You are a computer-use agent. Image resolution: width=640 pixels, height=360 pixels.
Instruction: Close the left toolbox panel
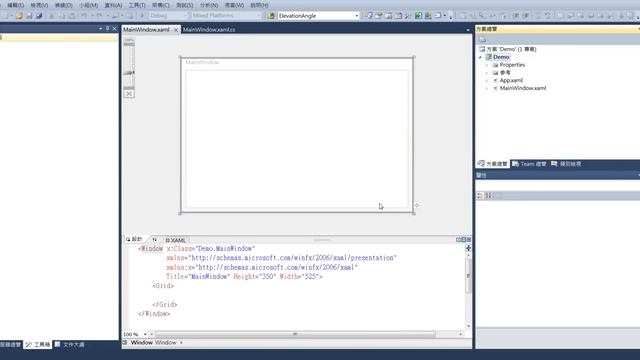(x=114, y=28)
